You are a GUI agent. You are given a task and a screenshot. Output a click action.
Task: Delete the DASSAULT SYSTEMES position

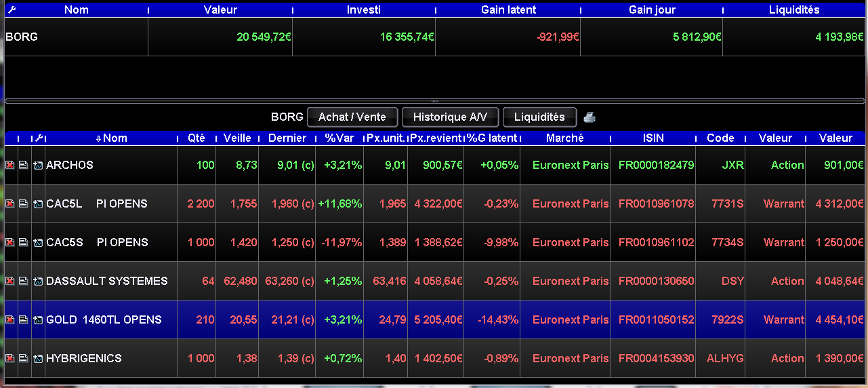[x=10, y=281]
